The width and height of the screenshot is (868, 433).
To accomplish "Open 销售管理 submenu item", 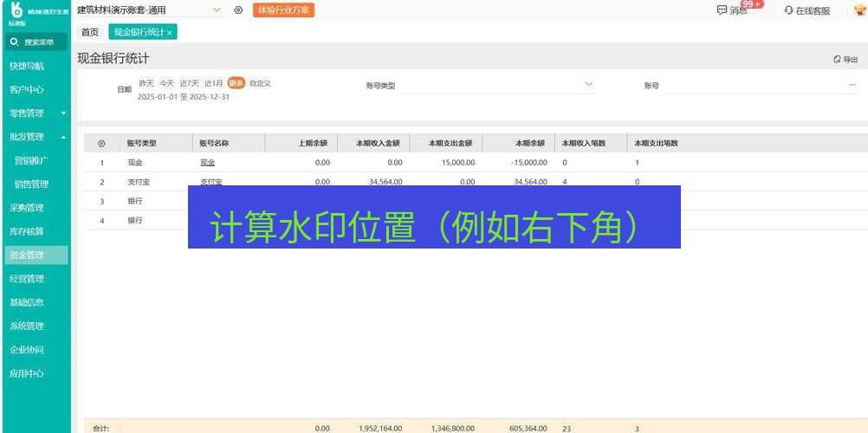I will (31, 184).
